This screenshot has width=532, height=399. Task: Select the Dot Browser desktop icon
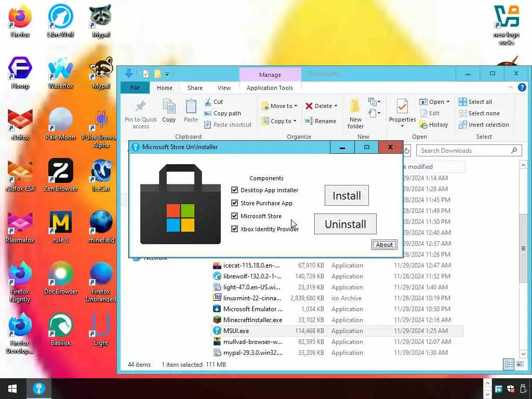[60, 278]
